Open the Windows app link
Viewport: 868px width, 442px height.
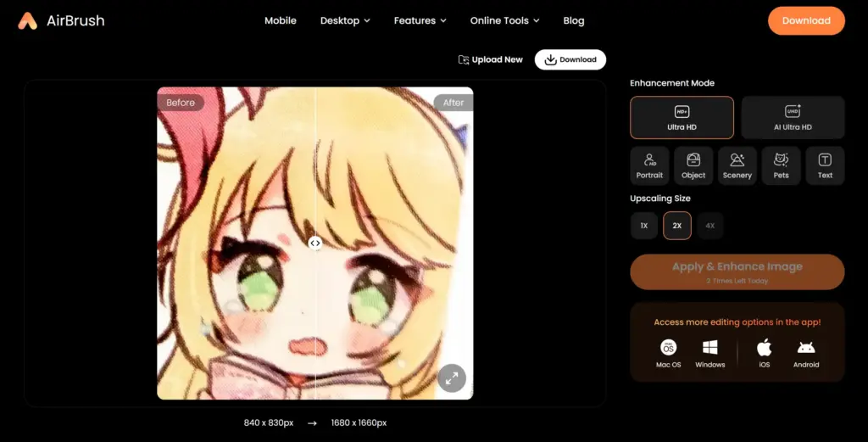709,354
